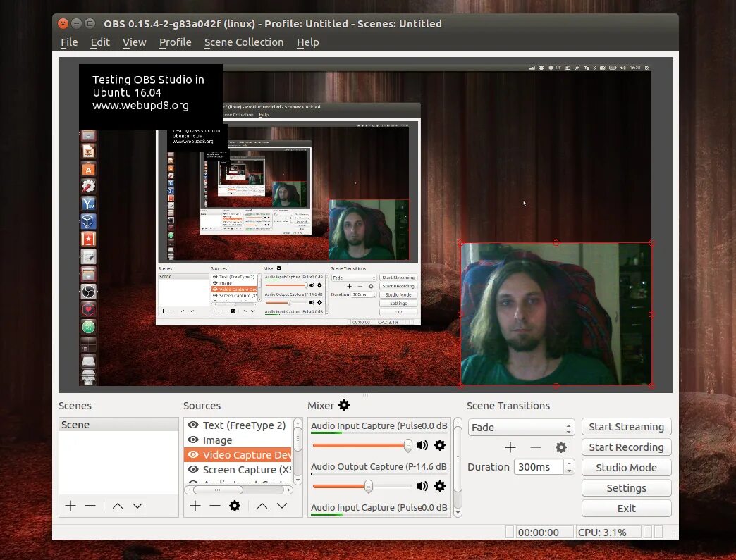Mute Audio Output Capture speaker icon
This screenshot has width=736, height=560.
(x=422, y=486)
